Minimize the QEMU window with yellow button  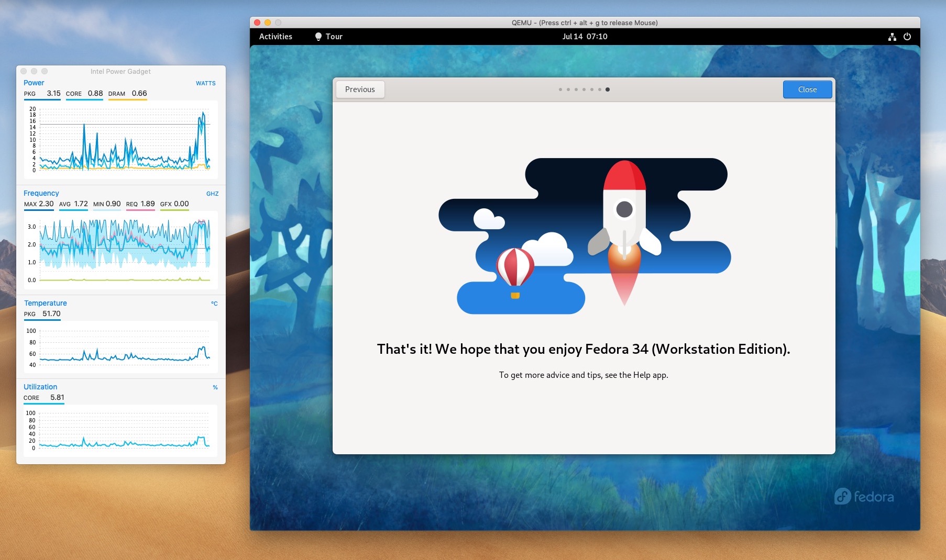pos(268,23)
